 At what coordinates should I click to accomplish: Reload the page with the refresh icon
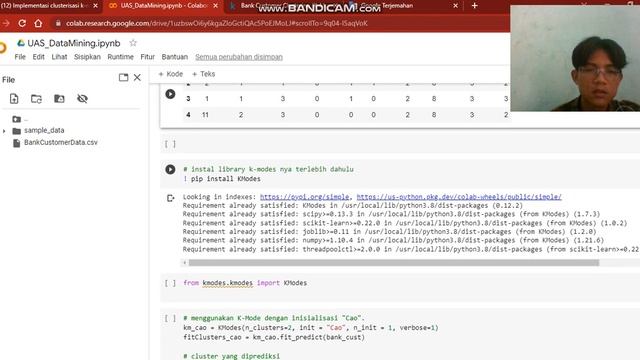[x=22, y=23]
